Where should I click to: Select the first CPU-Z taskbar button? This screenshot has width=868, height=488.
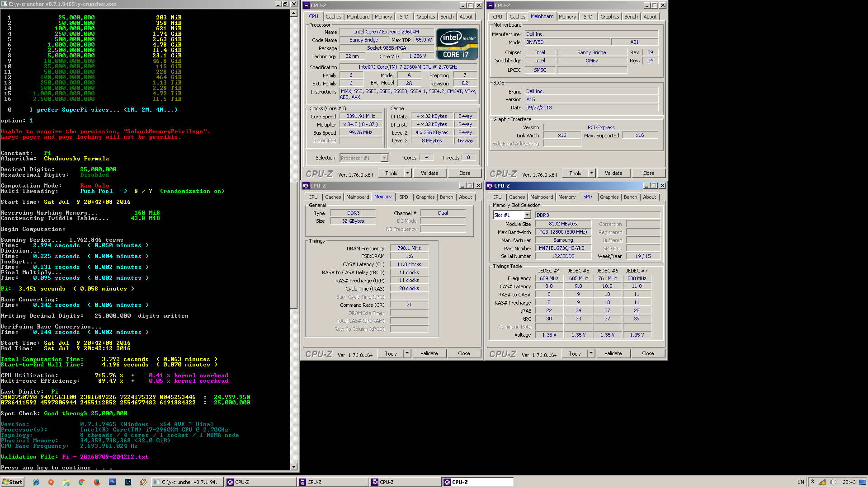click(x=260, y=482)
